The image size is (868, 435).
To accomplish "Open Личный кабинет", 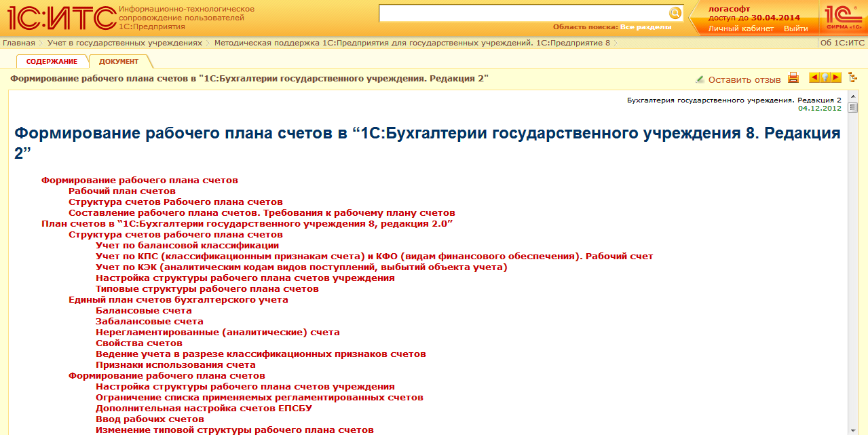I will coord(741,29).
